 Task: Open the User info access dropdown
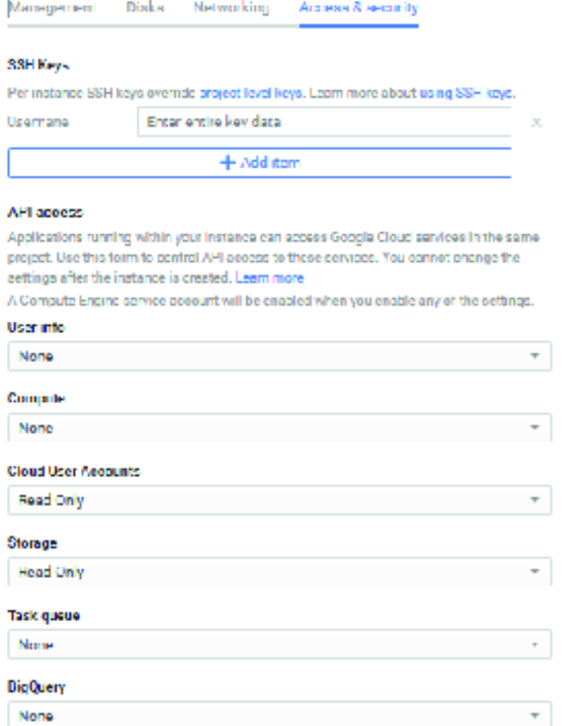[279, 356]
